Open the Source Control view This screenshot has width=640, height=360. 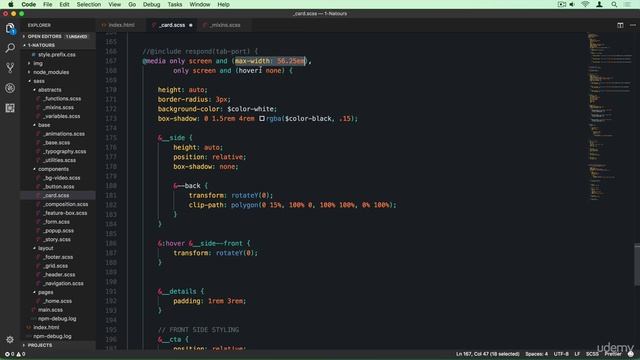click(10, 68)
